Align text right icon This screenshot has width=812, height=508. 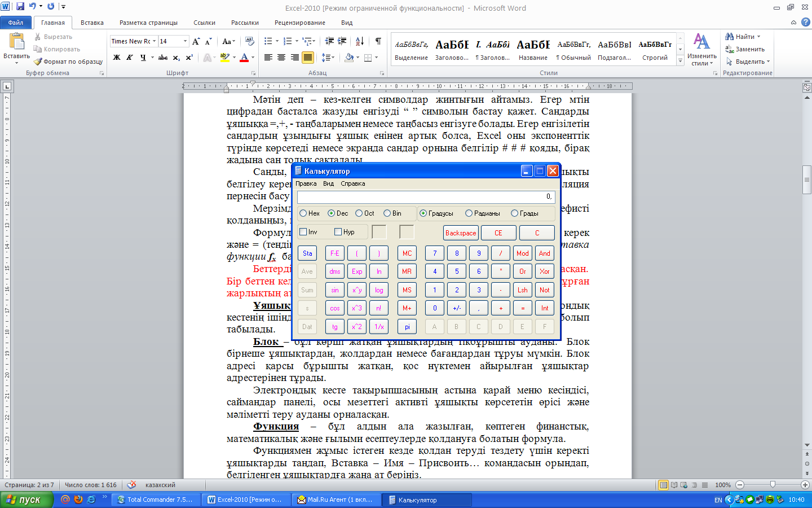point(294,58)
